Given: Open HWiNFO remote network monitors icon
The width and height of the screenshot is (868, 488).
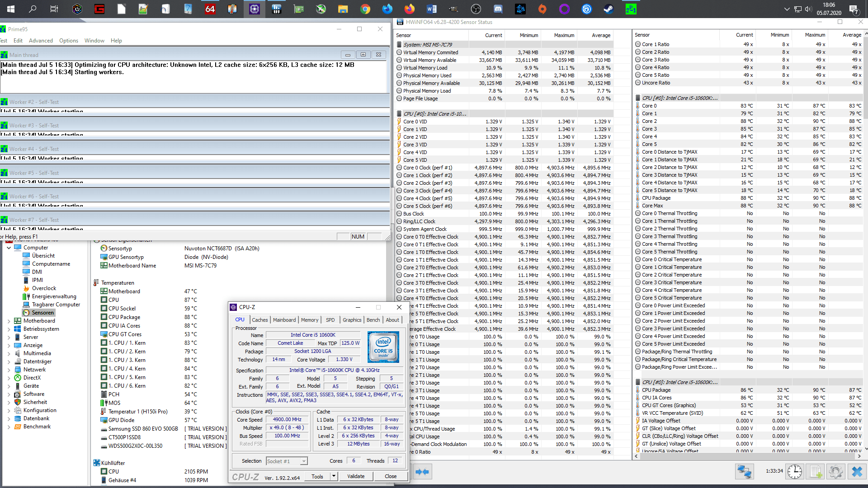Looking at the screenshot, I should click(x=744, y=472).
